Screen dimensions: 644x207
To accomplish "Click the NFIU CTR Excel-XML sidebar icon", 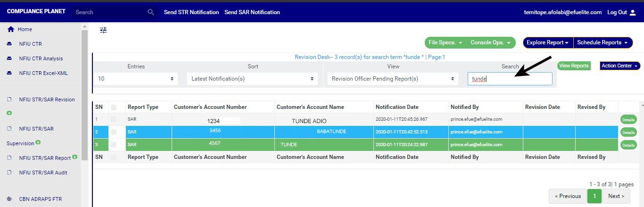I will [9, 73].
